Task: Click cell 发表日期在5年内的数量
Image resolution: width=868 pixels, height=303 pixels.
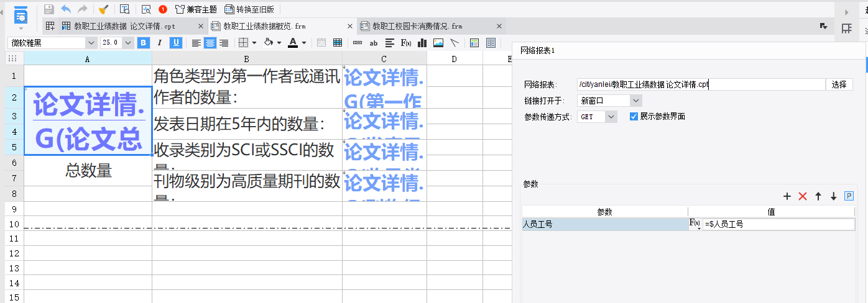Action: point(247,124)
